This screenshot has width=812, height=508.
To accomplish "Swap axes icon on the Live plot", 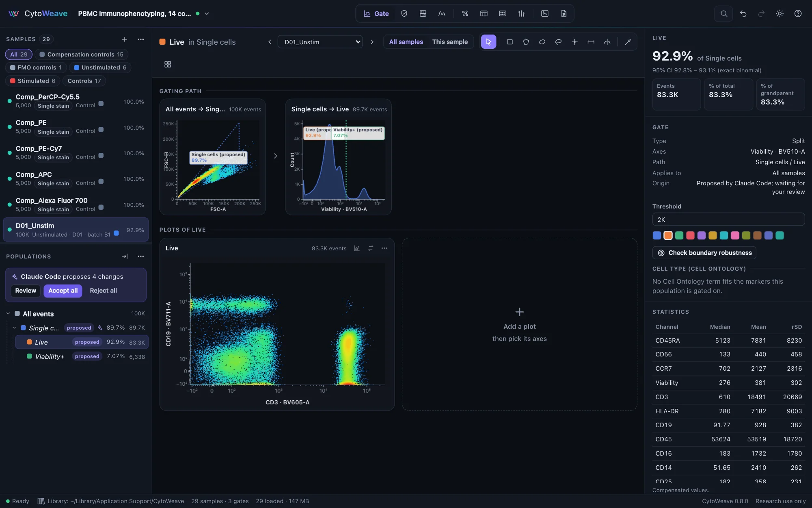I will click(x=370, y=248).
